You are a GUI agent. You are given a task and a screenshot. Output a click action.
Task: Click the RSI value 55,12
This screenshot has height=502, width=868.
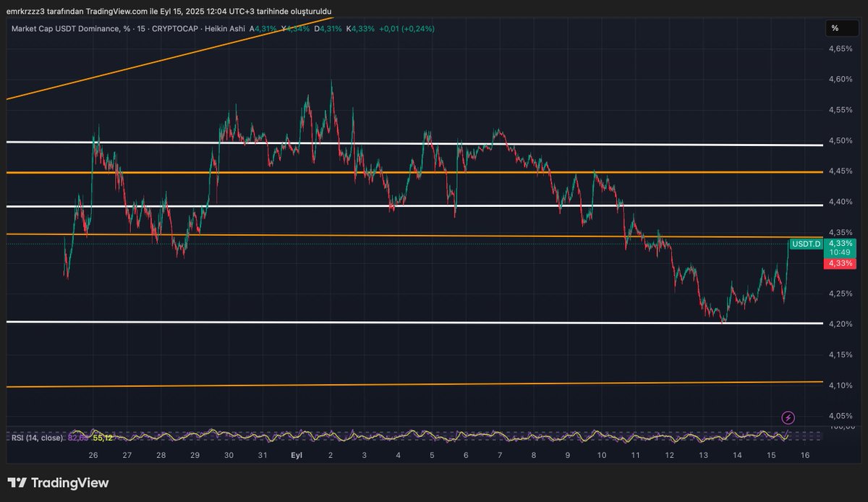tap(102, 438)
